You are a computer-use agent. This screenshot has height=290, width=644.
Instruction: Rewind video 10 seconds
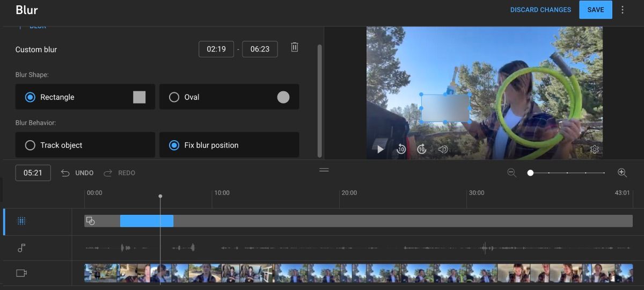coord(401,149)
